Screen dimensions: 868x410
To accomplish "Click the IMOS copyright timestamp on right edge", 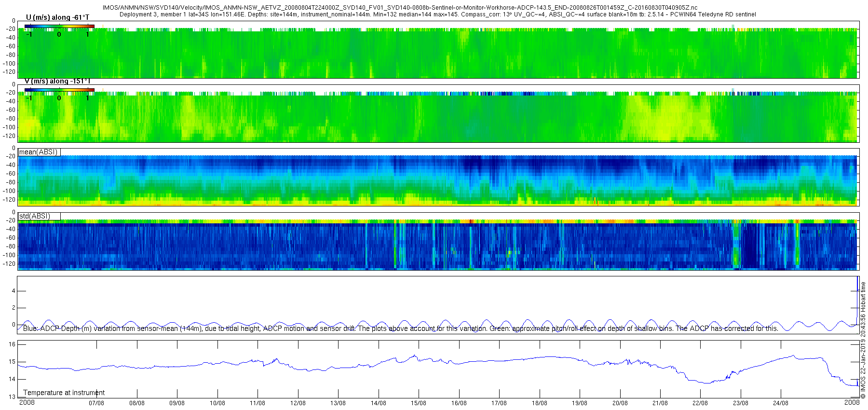I will (x=863, y=340).
